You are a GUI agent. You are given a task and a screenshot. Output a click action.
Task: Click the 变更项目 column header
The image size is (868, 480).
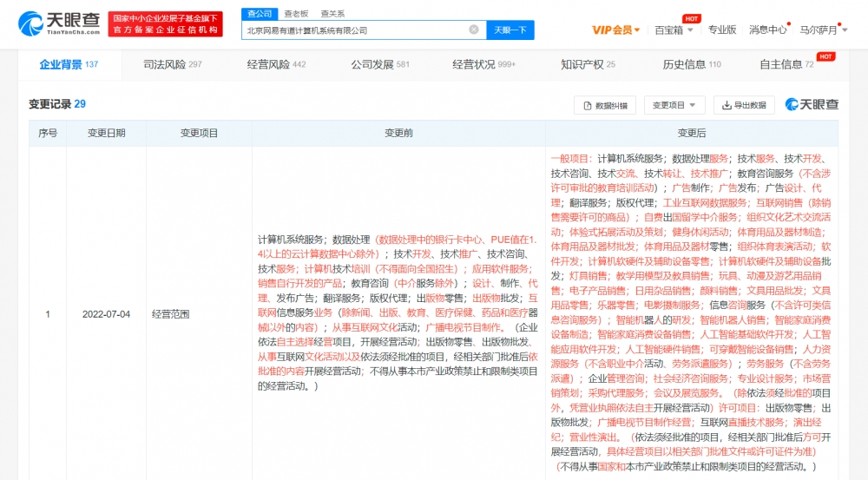tap(199, 134)
